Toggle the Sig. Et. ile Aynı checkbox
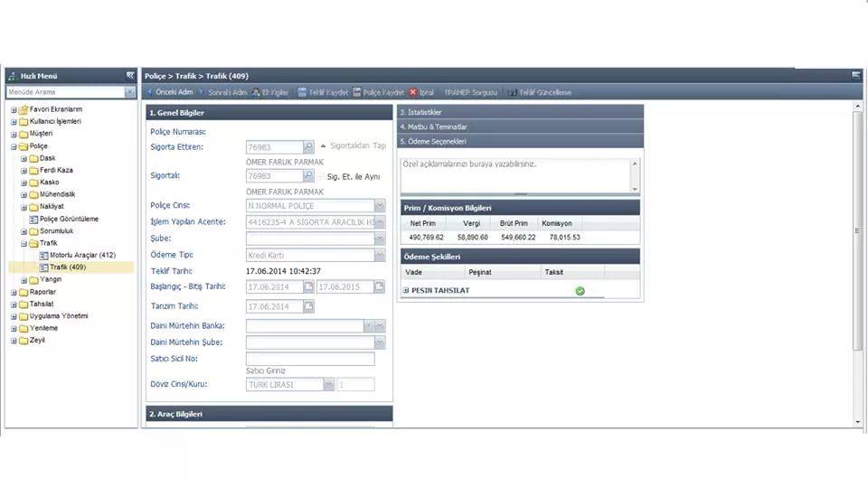Viewport: 868px width, 487px height. pyautogui.click(x=321, y=176)
